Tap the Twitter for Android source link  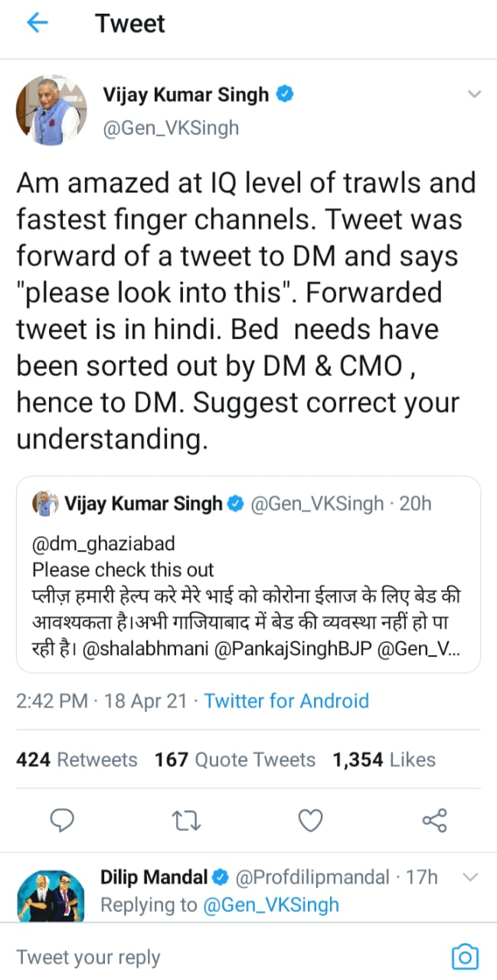(286, 701)
